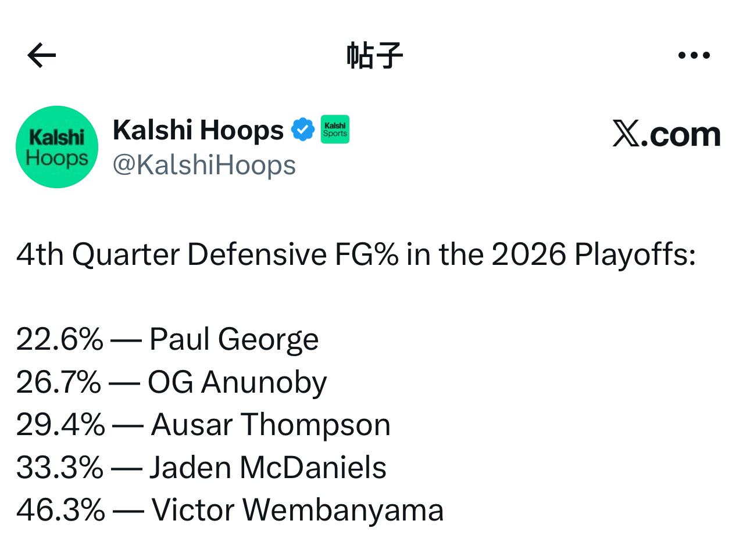
Task: Click the words 2026 Playoffs
Action: [594, 254]
